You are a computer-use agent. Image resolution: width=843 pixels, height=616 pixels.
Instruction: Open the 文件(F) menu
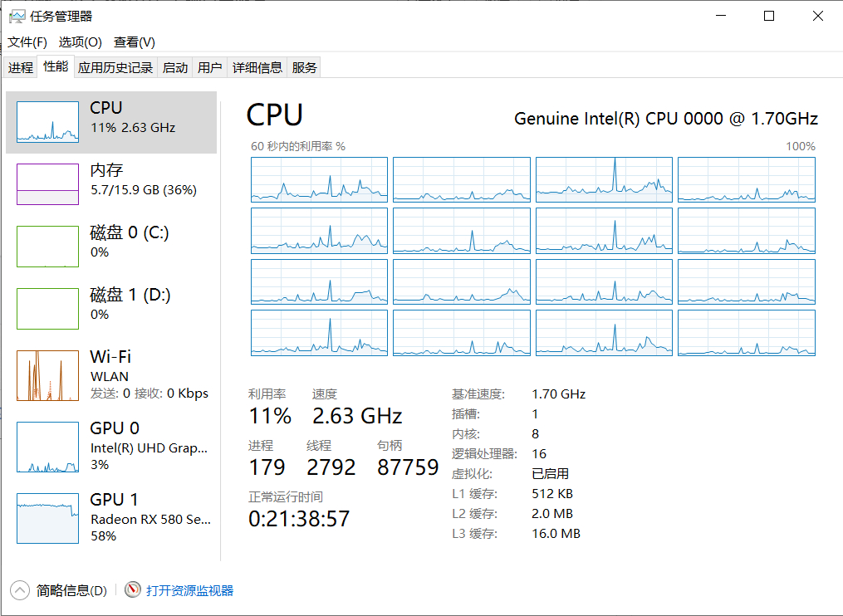coord(27,42)
